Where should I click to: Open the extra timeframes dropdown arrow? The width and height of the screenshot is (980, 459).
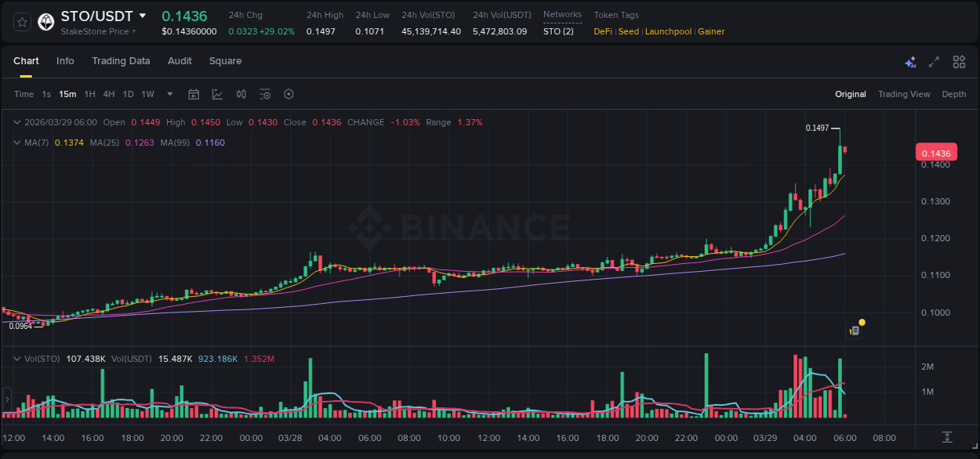pos(169,93)
